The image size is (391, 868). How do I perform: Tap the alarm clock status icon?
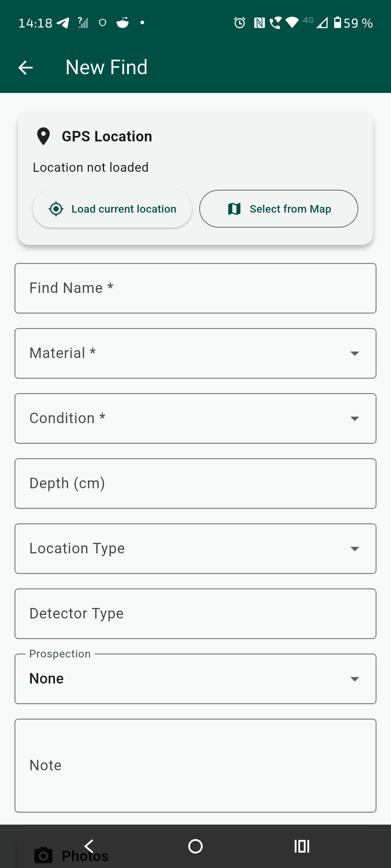(x=239, y=23)
